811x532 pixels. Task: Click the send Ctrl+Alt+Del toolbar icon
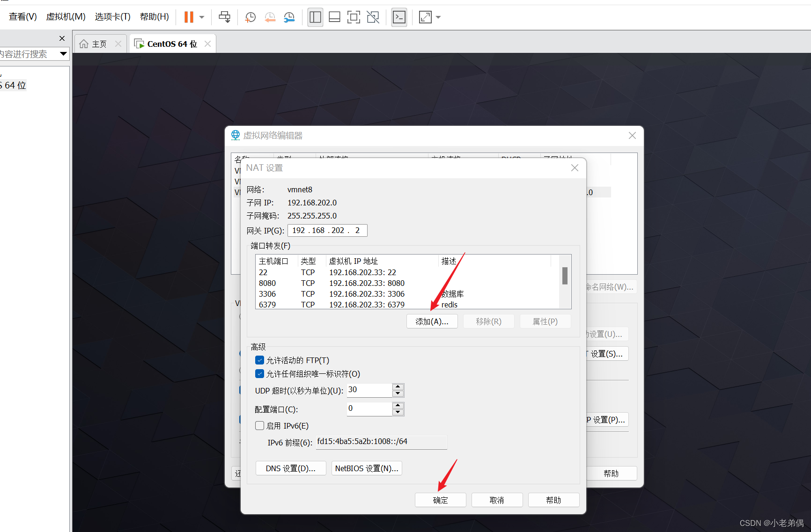click(x=225, y=17)
